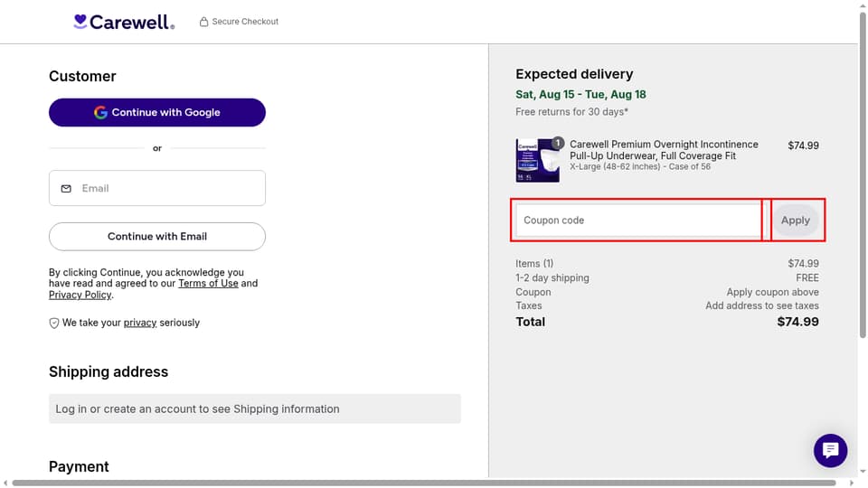
Task: Open the live chat bubble
Action: point(830,450)
